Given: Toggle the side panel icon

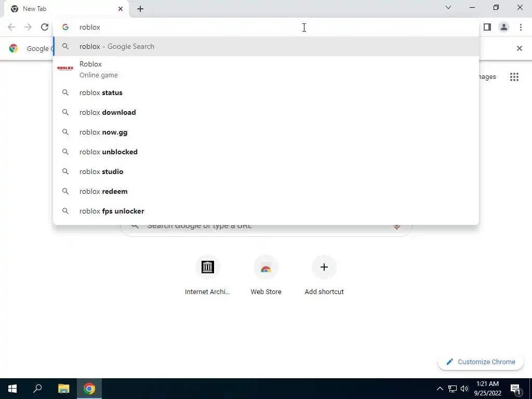Looking at the screenshot, I should 487,27.
